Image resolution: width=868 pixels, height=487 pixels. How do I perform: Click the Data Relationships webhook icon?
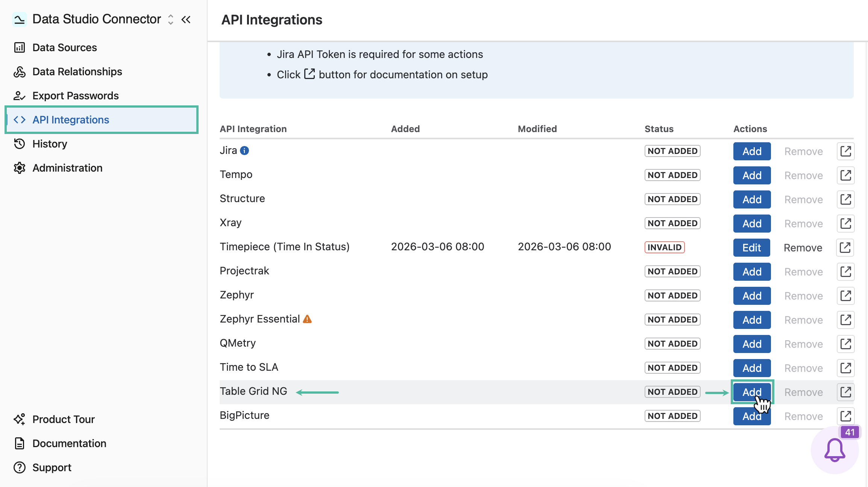pyautogui.click(x=20, y=72)
